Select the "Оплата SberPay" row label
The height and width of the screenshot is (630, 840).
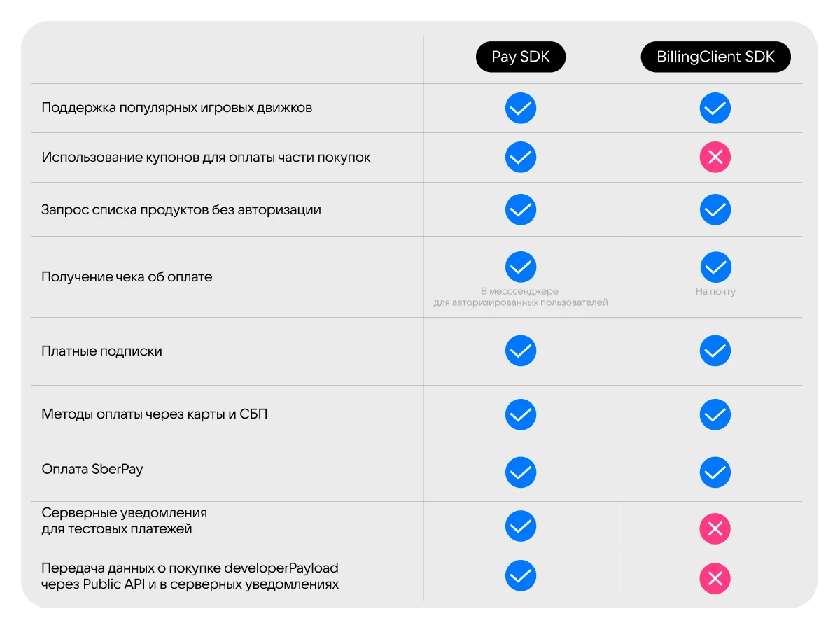[92, 469]
